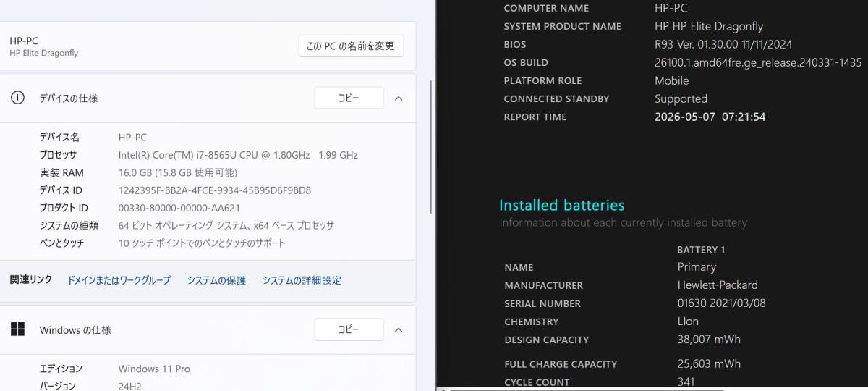Image resolution: width=868 pixels, height=391 pixels.
Task: Click the Installed batteries heading
Action: coord(561,205)
